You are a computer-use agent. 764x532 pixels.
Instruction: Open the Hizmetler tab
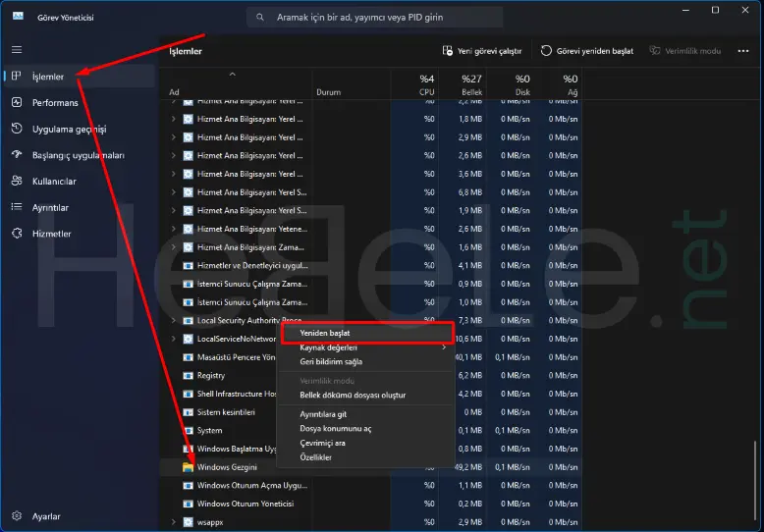[79, 234]
